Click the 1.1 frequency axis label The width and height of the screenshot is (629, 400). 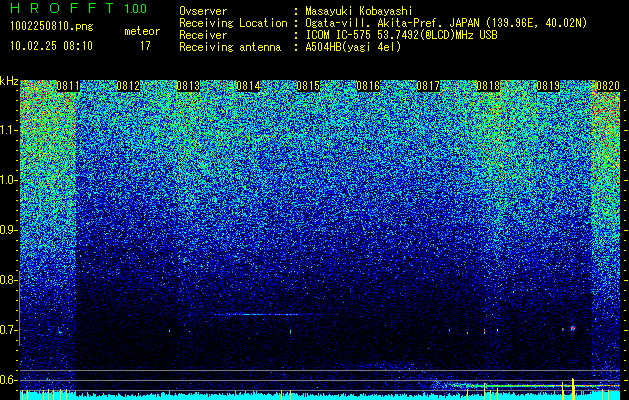tap(8, 130)
